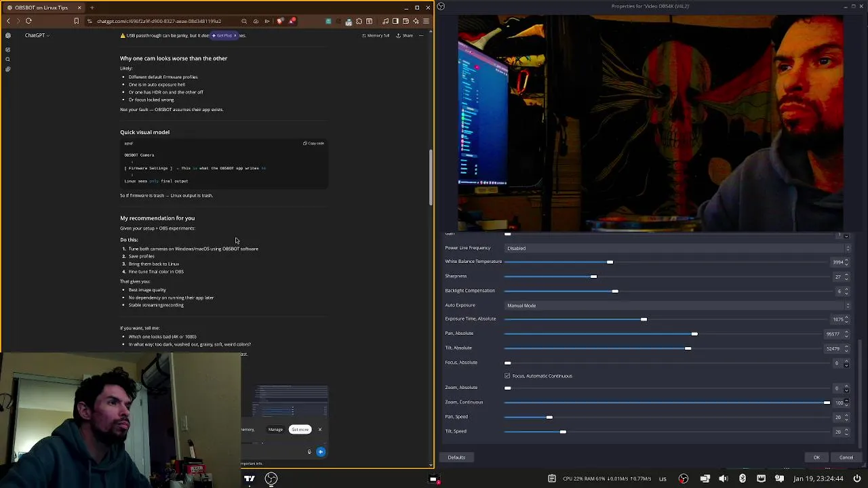This screenshot has height=488, width=868.
Task: Open the browser zoom magnifier icon
Action: tap(244, 21)
